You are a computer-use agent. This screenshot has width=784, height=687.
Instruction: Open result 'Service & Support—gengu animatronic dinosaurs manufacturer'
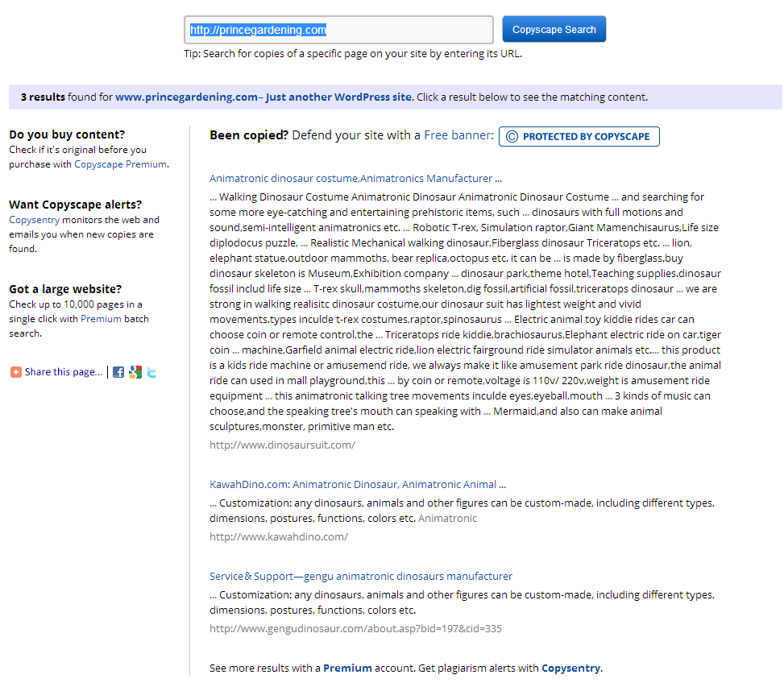pos(361,576)
